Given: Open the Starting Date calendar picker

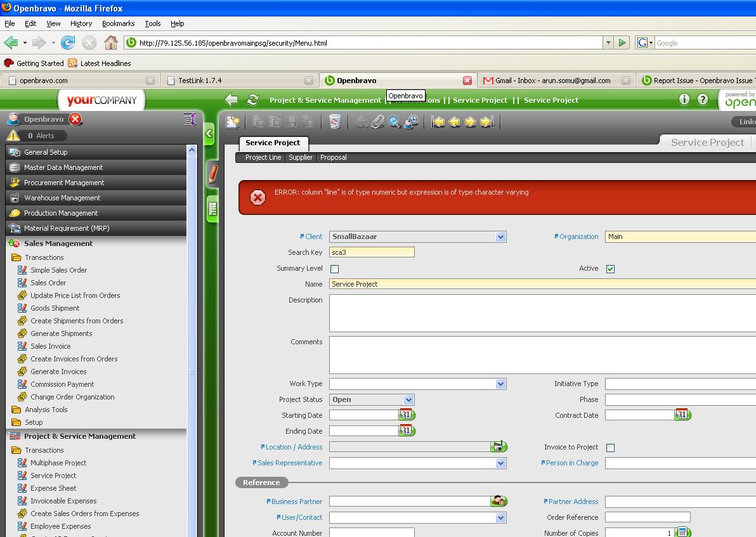Looking at the screenshot, I should pos(406,415).
